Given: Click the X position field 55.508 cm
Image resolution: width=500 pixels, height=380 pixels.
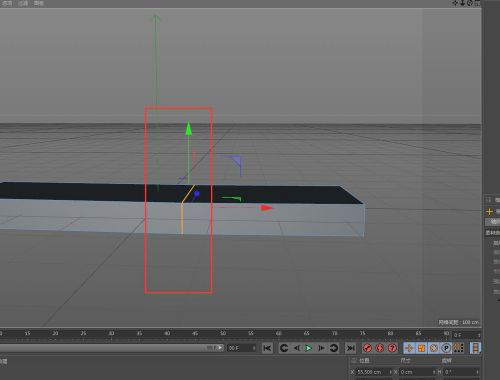Looking at the screenshot, I should (x=374, y=372).
